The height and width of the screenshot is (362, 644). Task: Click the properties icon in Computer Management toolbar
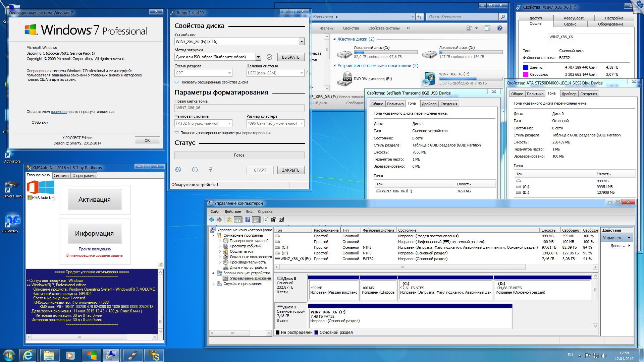[273, 220]
